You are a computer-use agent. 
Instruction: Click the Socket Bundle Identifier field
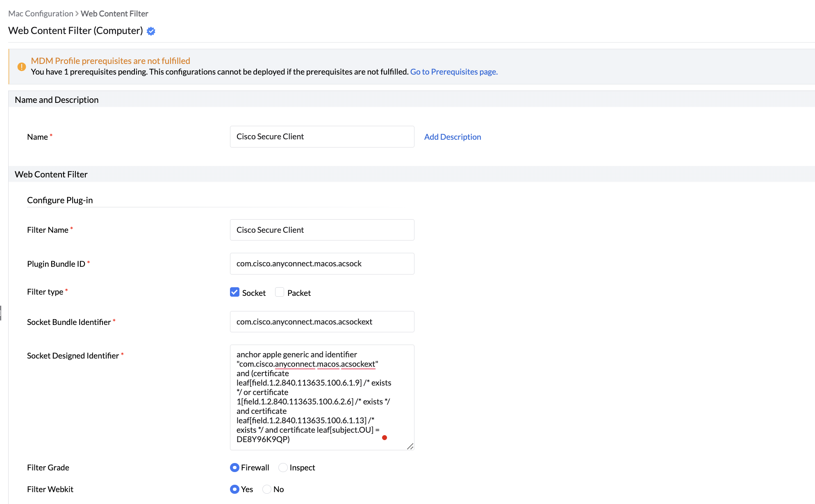coord(322,322)
